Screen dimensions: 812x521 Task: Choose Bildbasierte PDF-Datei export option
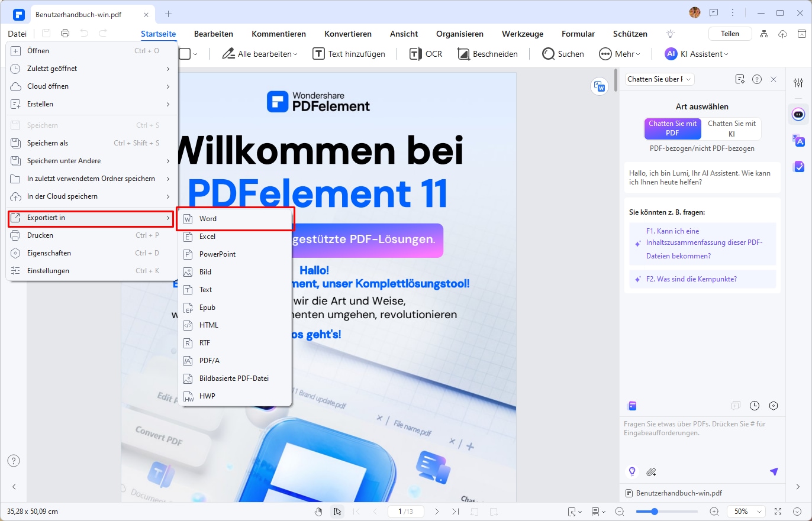[235, 378]
